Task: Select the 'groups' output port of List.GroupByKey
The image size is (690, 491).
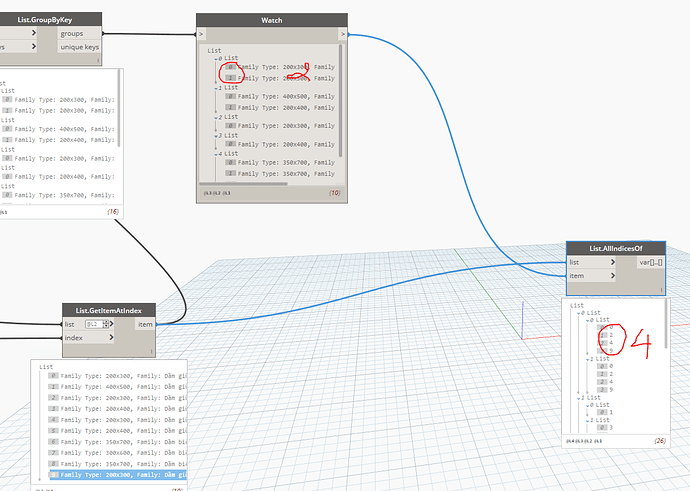Action: [x=79, y=33]
